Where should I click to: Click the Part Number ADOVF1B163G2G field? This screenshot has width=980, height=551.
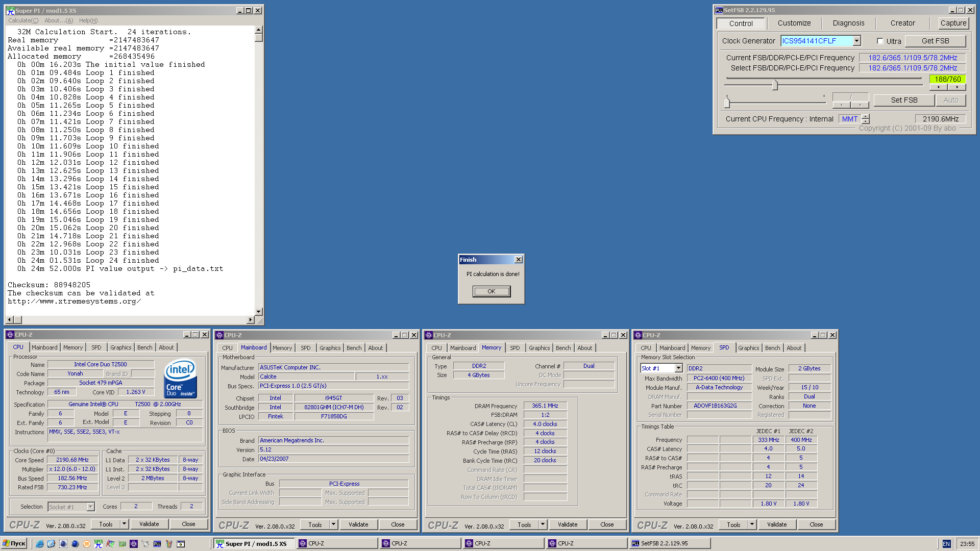point(719,406)
